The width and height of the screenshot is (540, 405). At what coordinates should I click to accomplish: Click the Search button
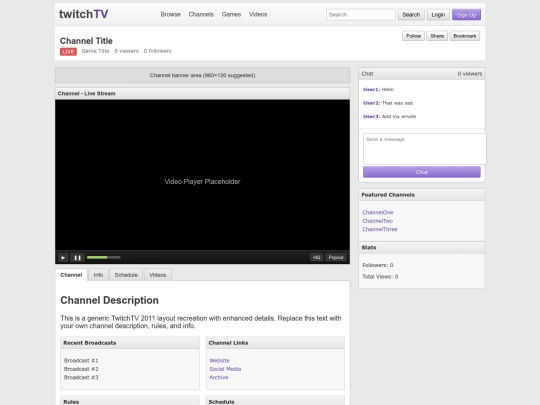click(x=411, y=14)
